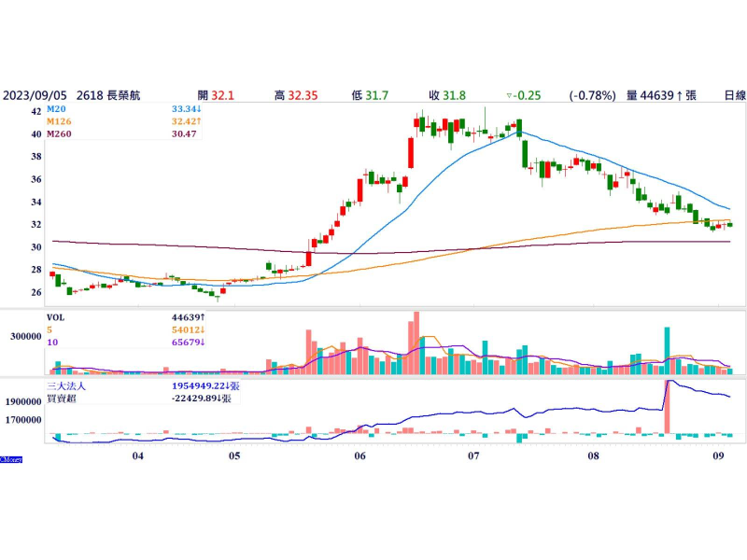Click the closing price 收 31.8 readout
The width and height of the screenshot is (747, 560).
coord(447,95)
